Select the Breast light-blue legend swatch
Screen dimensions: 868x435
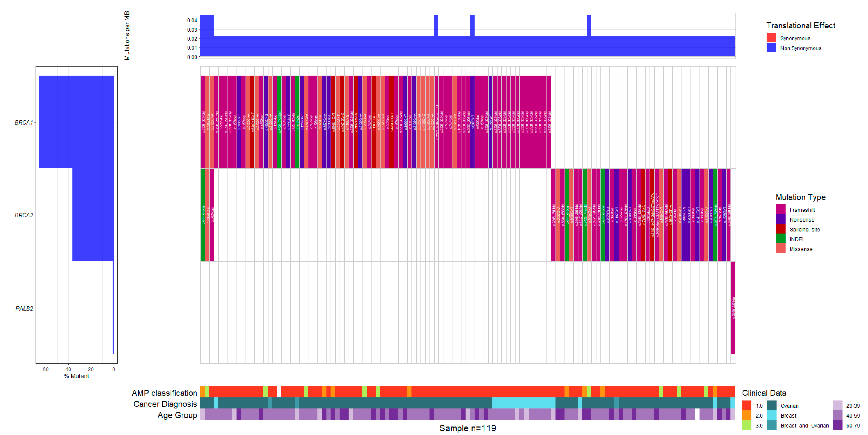click(771, 415)
